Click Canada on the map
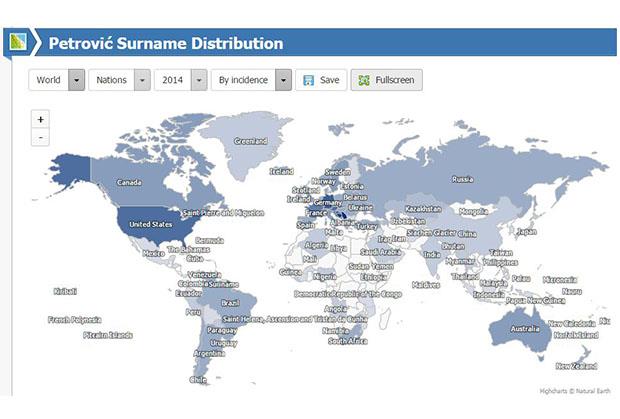Image resolution: width=620 pixels, height=419 pixels. tap(130, 183)
